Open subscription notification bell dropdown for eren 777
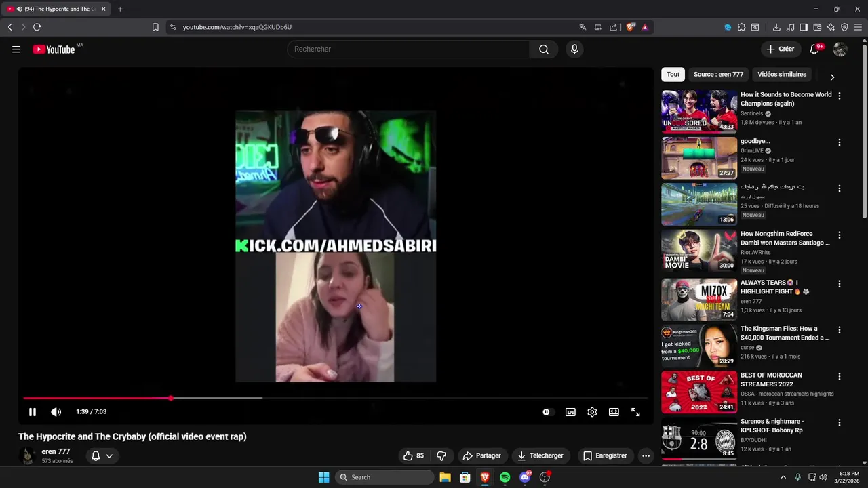The height and width of the screenshot is (488, 868). (x=102, y=455)
